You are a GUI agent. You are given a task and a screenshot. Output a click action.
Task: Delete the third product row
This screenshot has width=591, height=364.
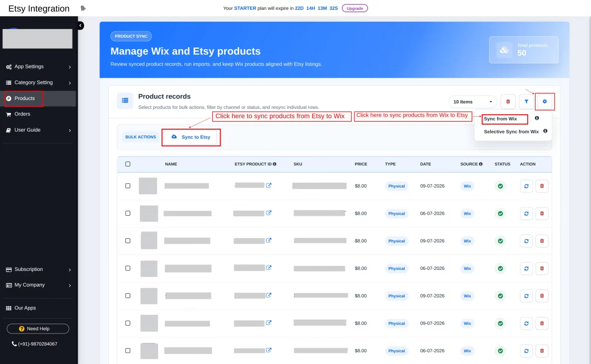pos(542,241)
